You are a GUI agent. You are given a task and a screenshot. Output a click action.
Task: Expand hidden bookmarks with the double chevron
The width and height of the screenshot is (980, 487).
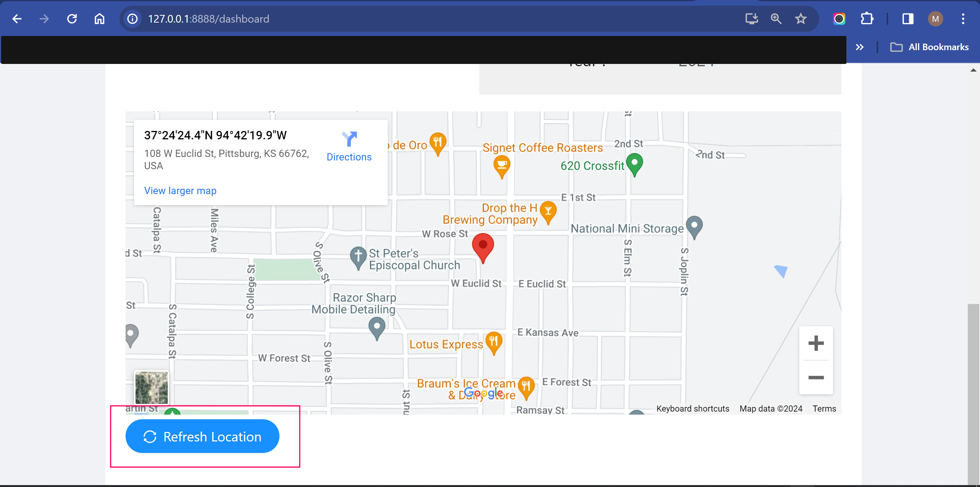tap(860, 47)
